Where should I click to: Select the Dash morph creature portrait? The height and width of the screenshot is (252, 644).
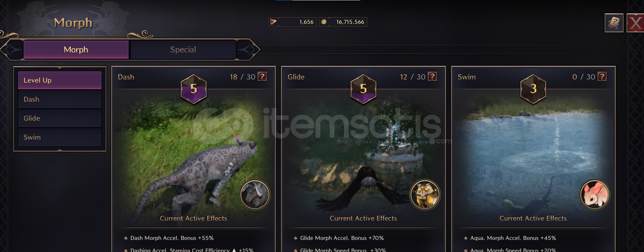[255, 195]
